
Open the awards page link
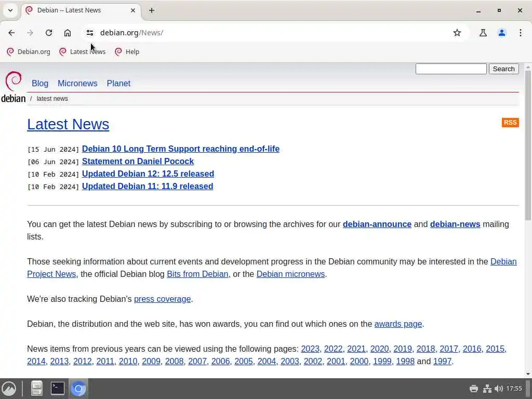[x=398, y=324]
